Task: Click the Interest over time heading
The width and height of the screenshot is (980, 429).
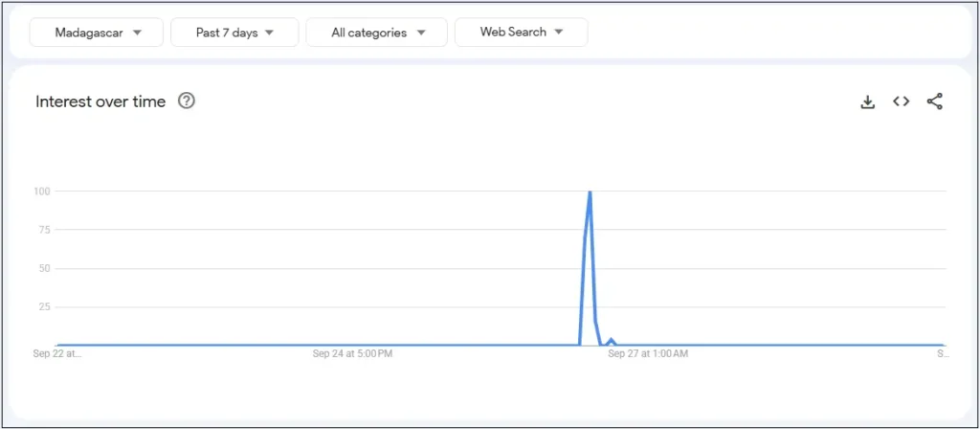Action: point(100,102)
